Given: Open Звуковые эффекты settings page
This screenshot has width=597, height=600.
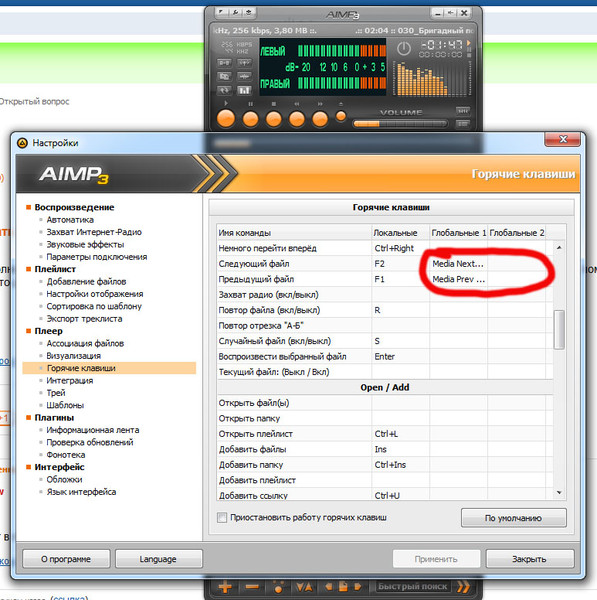Looking at the screenshot, I should tap(85, 245).
